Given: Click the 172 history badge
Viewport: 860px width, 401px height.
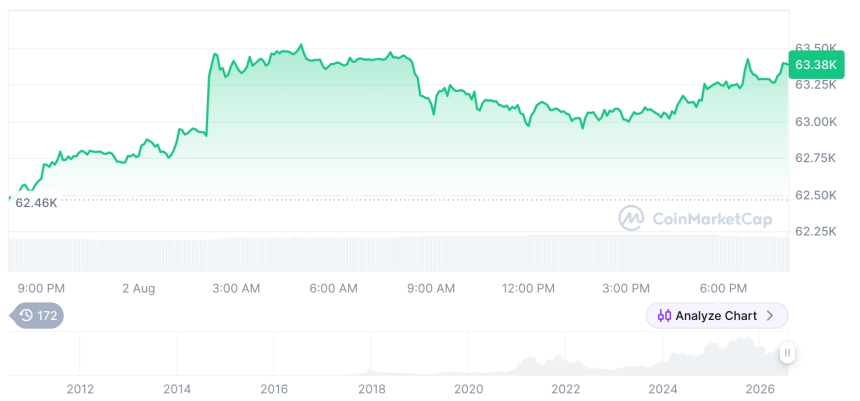Looking at the screenshot, I should point(37,315).
